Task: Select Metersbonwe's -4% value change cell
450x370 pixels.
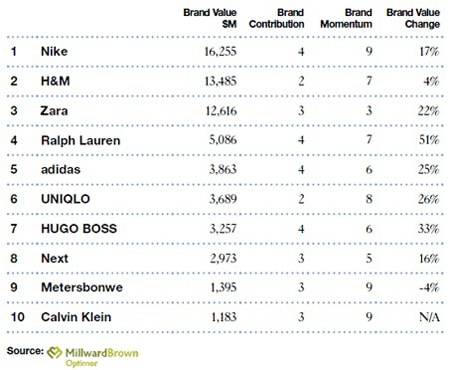Action: tap(429, 287)
